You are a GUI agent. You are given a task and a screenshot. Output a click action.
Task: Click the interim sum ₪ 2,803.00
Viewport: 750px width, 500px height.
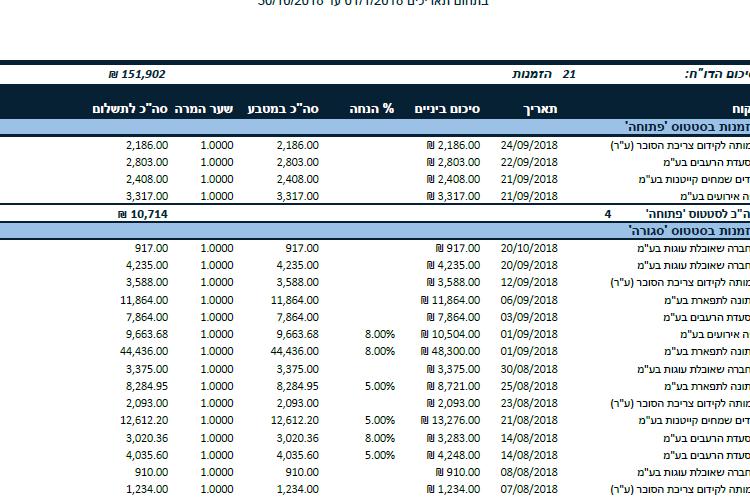453,162
